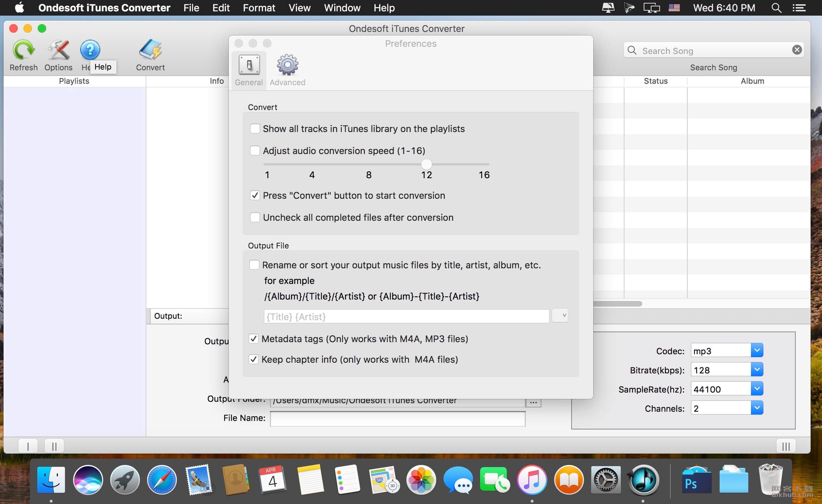822x504 pixels.
Task: Click the three-pane layout button at bottom right
Action: tap(786, 446)
